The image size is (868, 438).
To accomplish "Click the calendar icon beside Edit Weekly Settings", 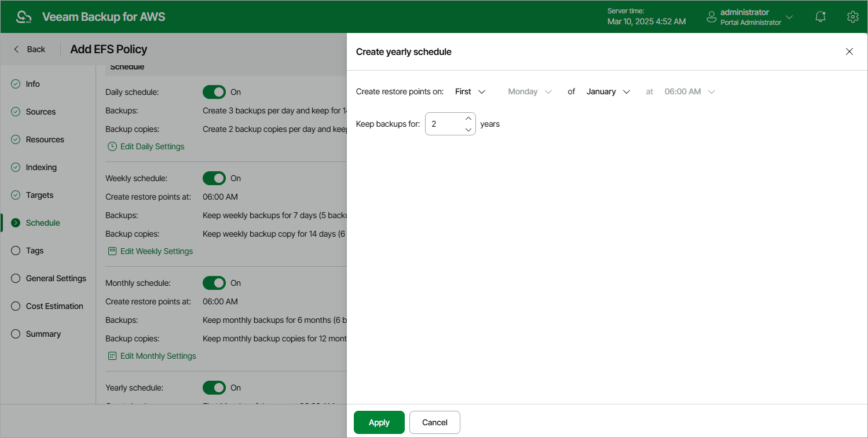I will 112,251.
